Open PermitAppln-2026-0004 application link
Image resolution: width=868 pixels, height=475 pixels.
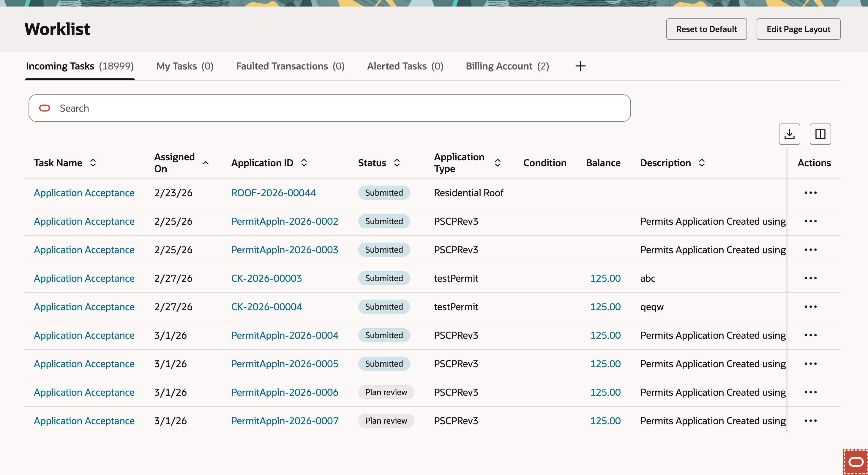point(284,335)
